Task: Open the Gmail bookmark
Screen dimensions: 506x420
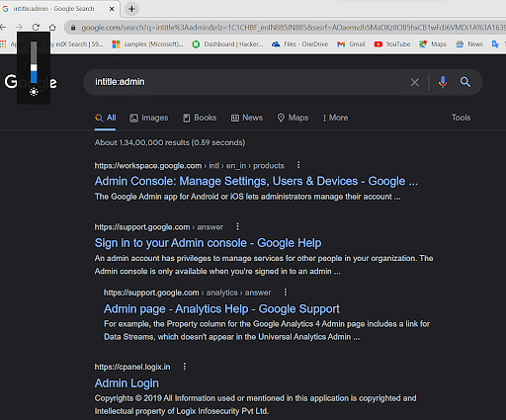Action: point(351,44)
